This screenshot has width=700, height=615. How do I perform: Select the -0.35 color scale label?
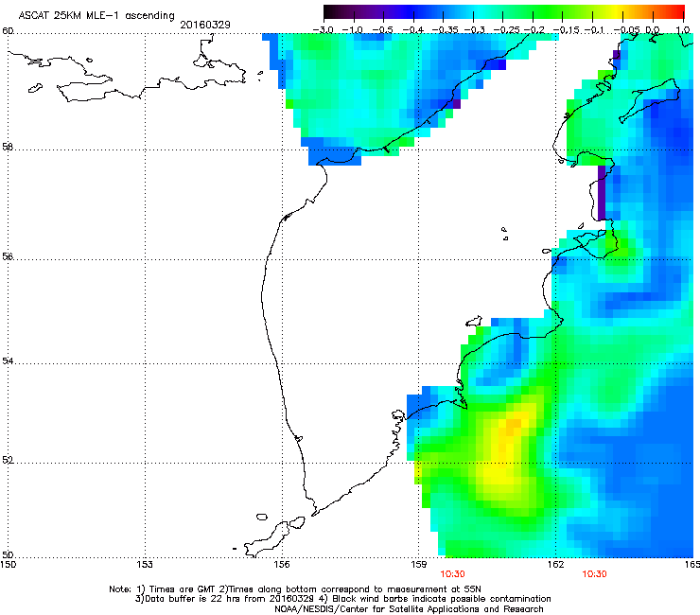445,30
